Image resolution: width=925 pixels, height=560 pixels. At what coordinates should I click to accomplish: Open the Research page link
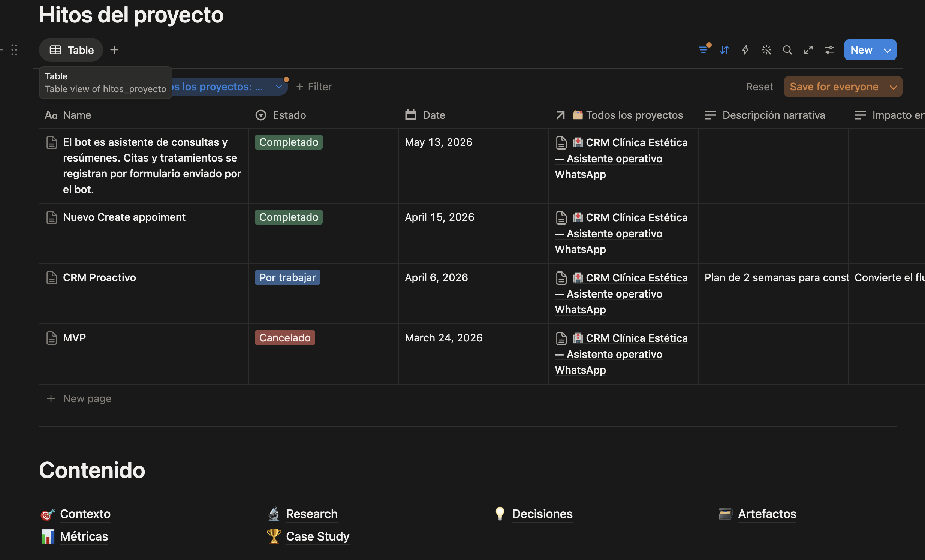point(311,514)
